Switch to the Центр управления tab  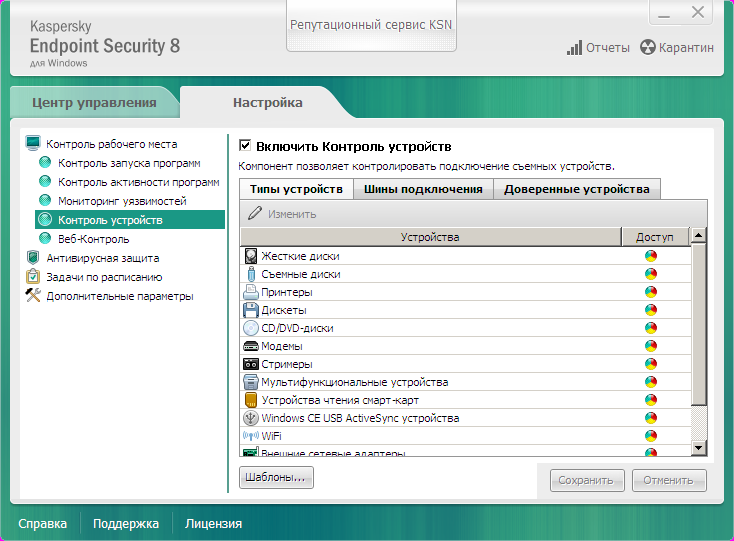coord(95,102)
